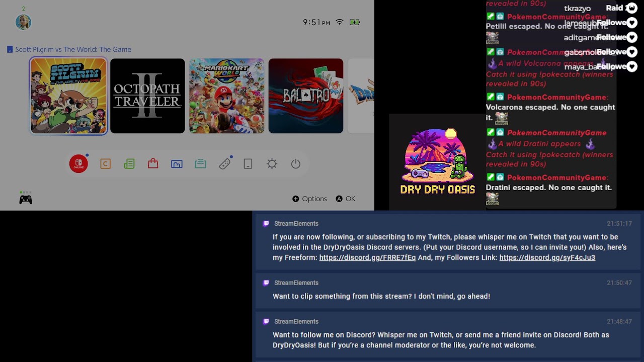
Task: Click the StreamElements badge icon at 21:51:17
Action: click(x=266, y=224)
